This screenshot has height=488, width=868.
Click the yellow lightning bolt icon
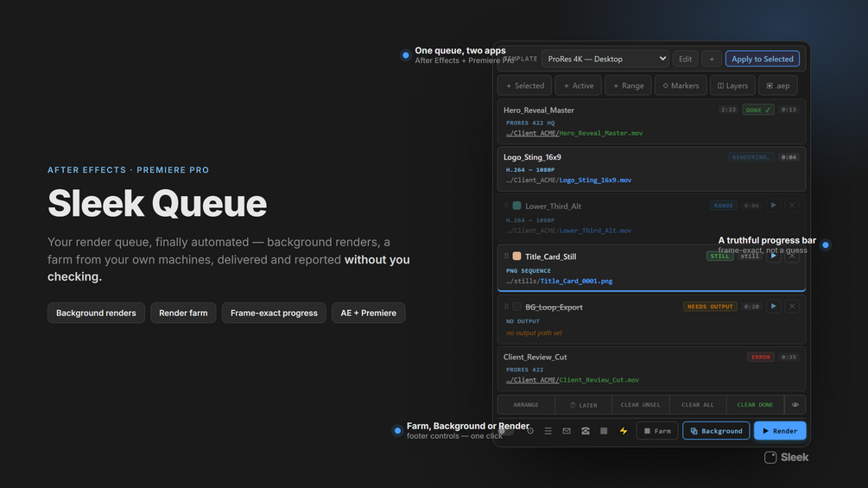click(624, 431)
